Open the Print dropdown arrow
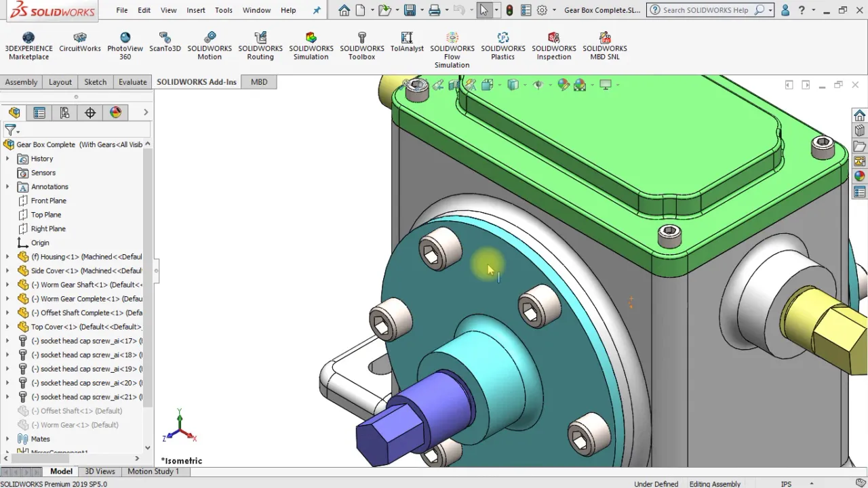Screen dimensions: 868x488 click(x=446, y=10)
